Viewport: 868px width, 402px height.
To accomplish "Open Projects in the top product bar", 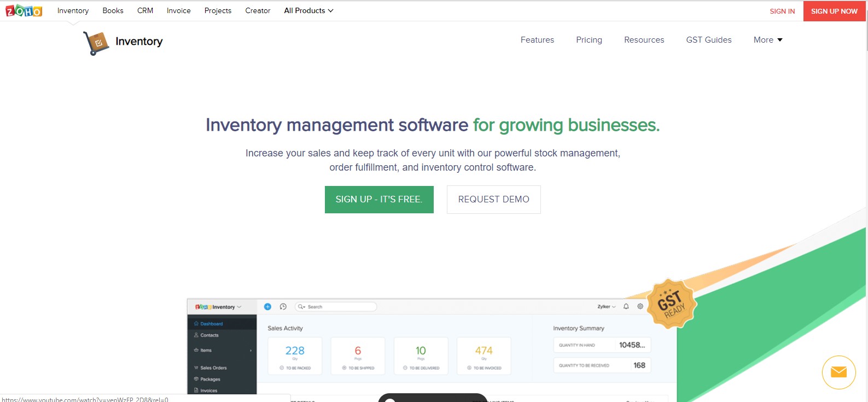I will pos(218,10).
